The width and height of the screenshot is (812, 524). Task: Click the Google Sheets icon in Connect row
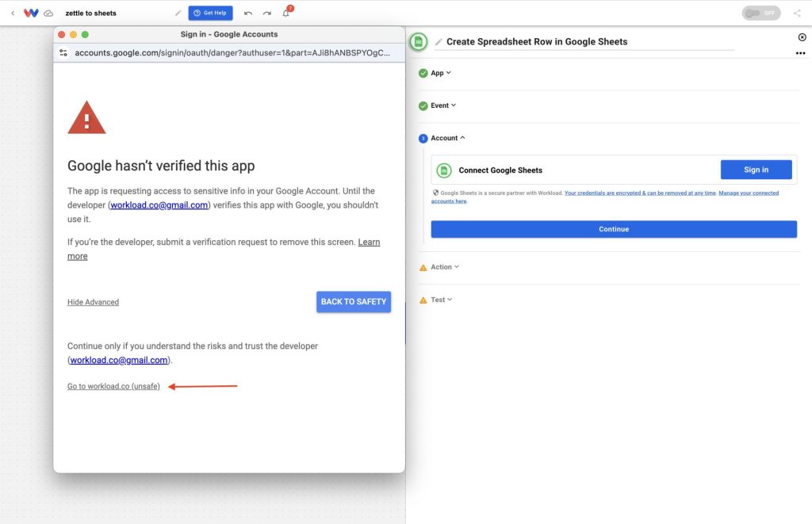[444, 170]
